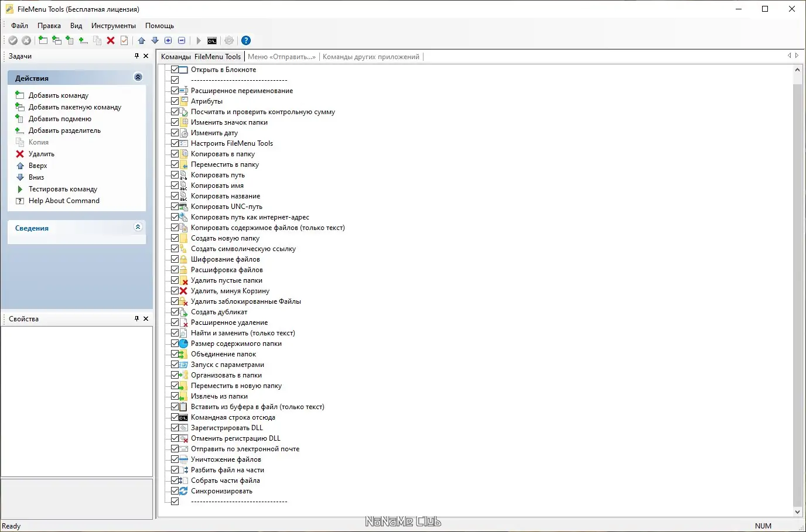Select the row Расширенное переименование

pos(242,91)
